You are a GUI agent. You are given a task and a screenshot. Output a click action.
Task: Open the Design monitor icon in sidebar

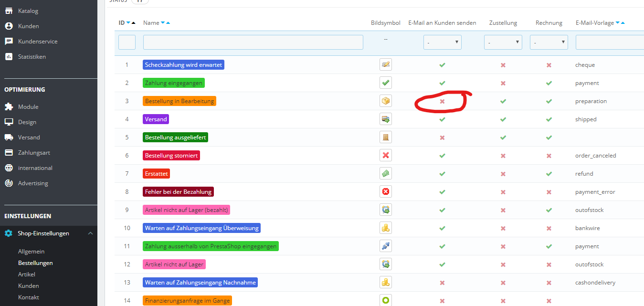tap(9, 122)
